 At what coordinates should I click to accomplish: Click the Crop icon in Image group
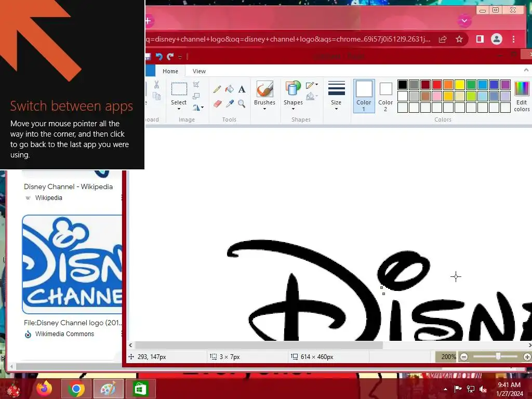[196, 85]
